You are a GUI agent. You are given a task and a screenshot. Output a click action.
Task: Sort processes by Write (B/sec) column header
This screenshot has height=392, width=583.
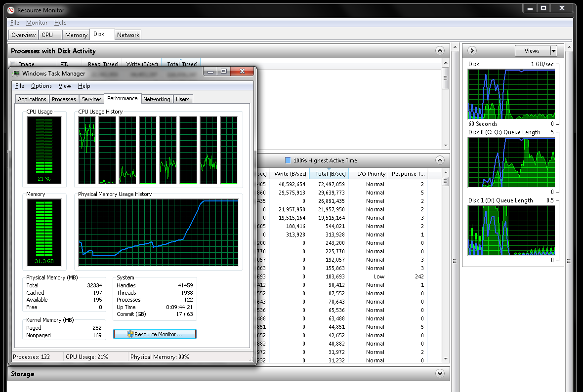point(142,64)
